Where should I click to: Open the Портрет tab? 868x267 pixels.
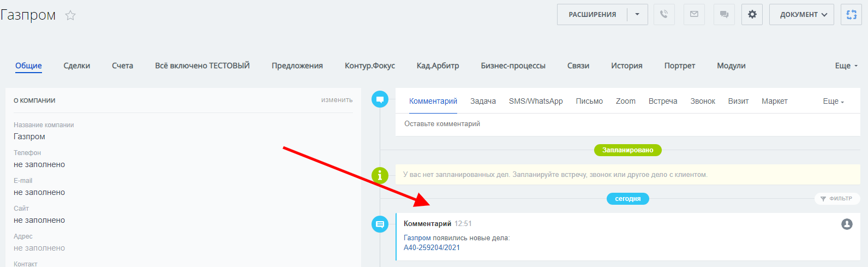[x=680, y=66]
